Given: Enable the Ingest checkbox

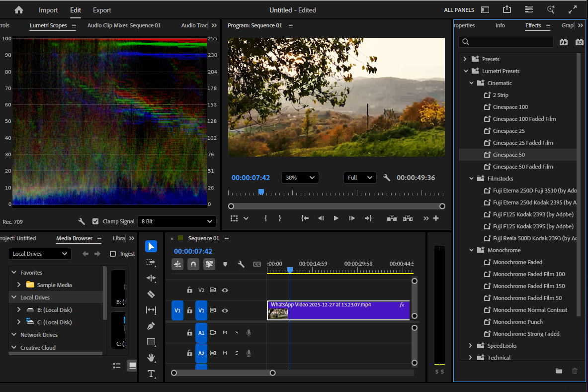Looking at the screenshot, I should 113,254.
